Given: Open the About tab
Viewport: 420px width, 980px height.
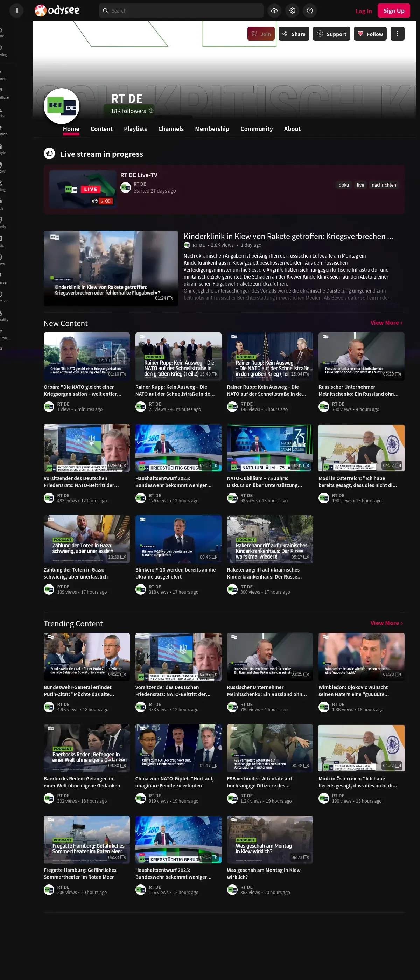Looking at the screenshot, I should pyautogui.click(x=292, y=129).
